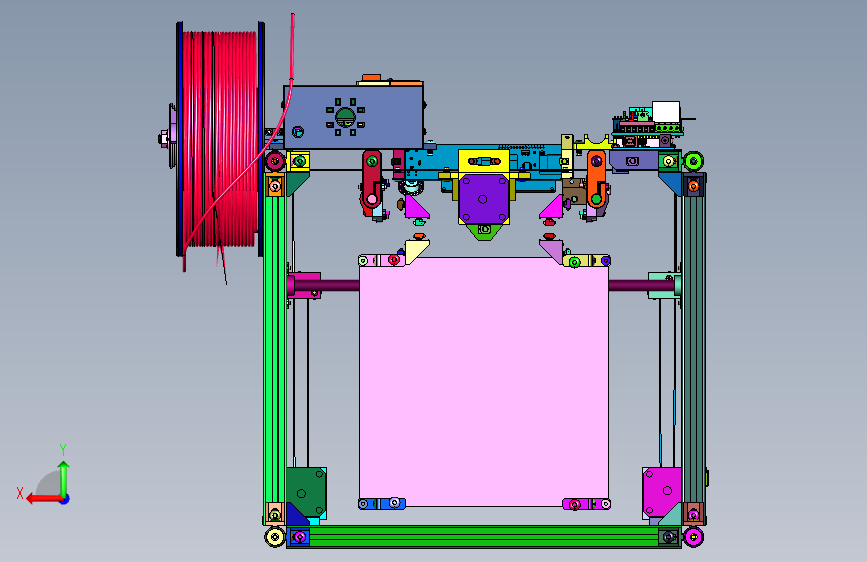867x562 pixels.
Task: Click the red X axis arrow of the triad
Action: click(43, 499)
